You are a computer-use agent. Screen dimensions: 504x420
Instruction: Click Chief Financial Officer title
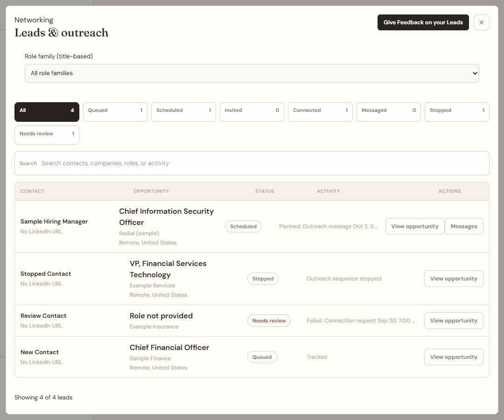coord(169,348)
